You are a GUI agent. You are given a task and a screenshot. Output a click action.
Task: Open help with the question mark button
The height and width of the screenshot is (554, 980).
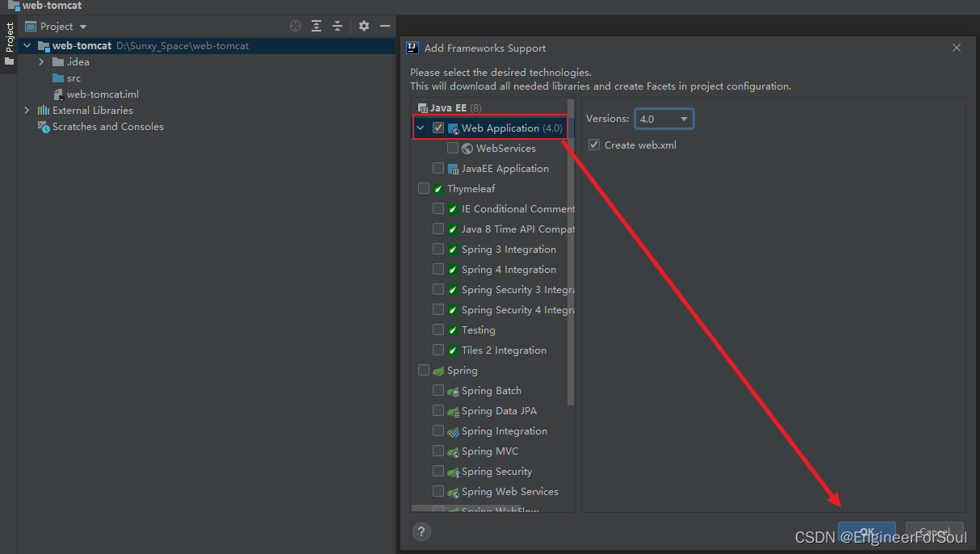pos(421,531)
